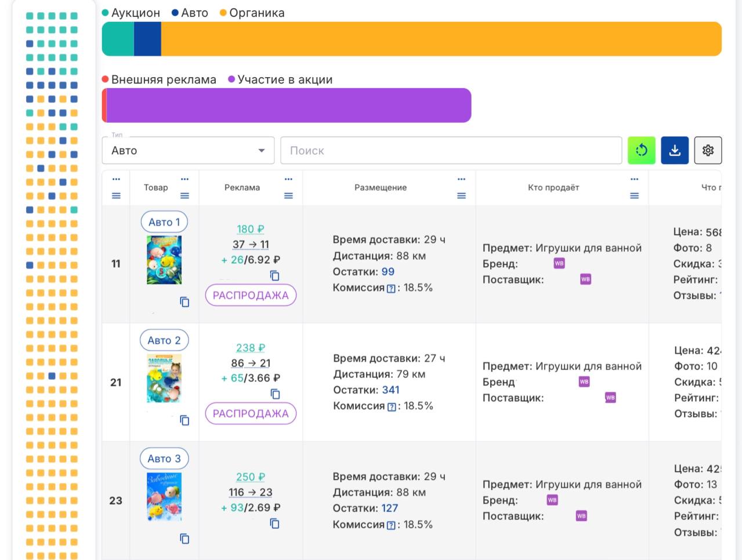Viewport: 742px width, 560px height.
Task: Click the 250 ₽ bid link
Action: point(250,477)
